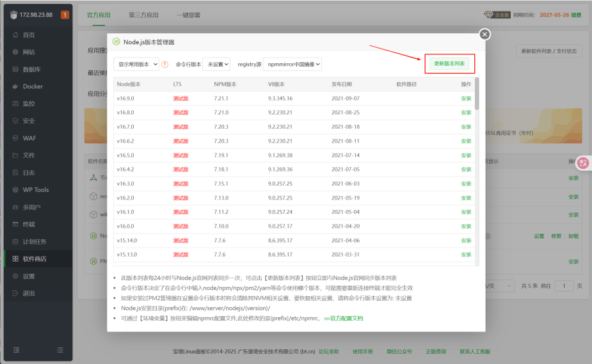Open registry源 npmmirror dropdown

[x=292, y=64]
